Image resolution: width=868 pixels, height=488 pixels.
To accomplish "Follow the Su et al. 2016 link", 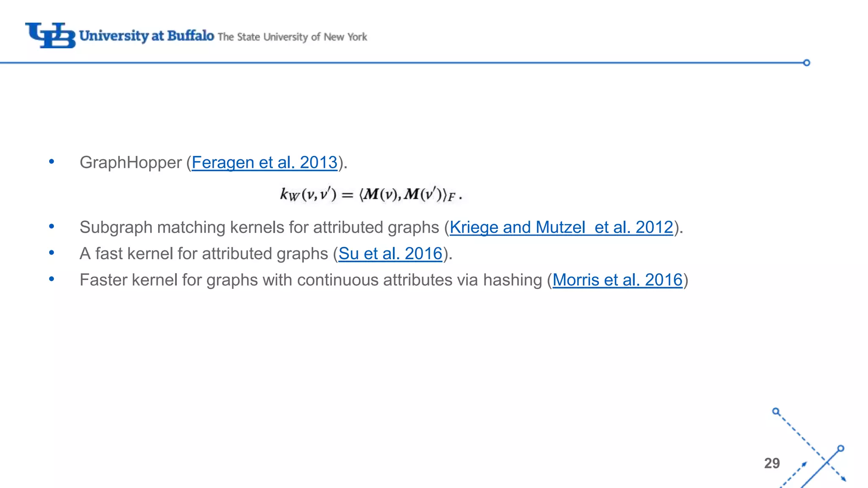I will 390,254.
